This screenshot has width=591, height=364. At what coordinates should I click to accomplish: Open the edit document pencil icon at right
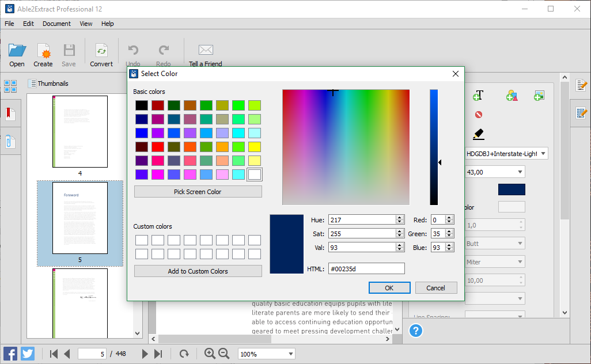click(x=581, y=85)
